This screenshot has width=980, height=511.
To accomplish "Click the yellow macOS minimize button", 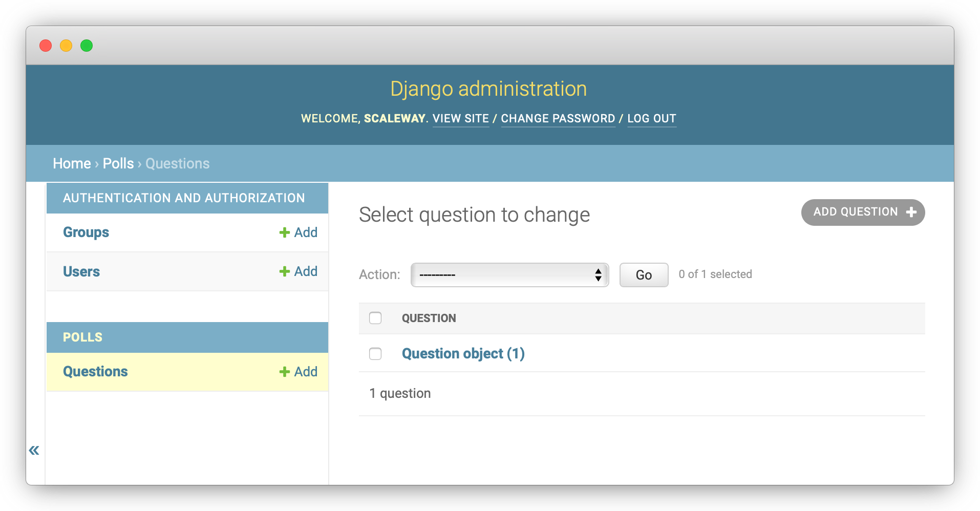I will [66, 46].
